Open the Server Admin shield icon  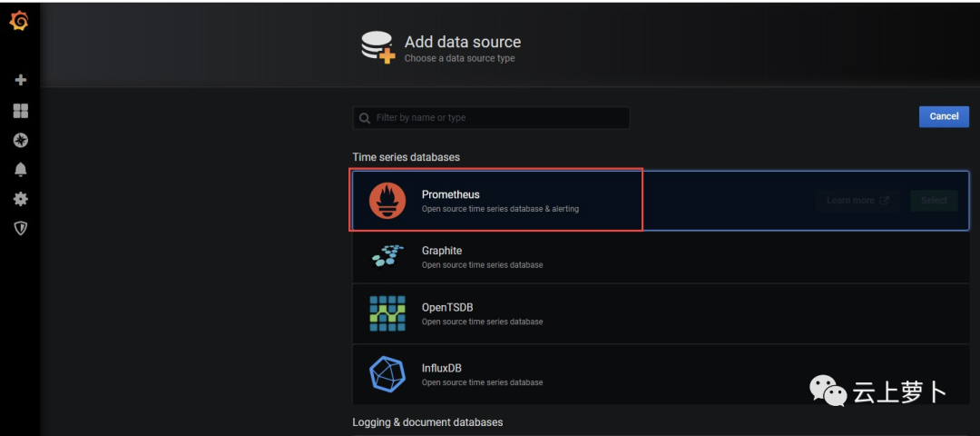[x=21, y=228]
